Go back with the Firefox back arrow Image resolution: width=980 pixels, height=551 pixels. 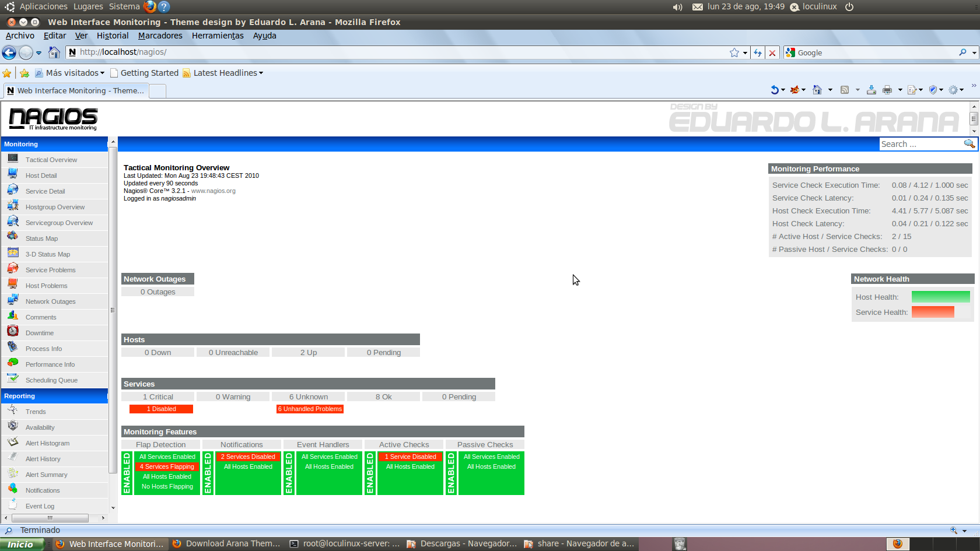tap(9, 52)
